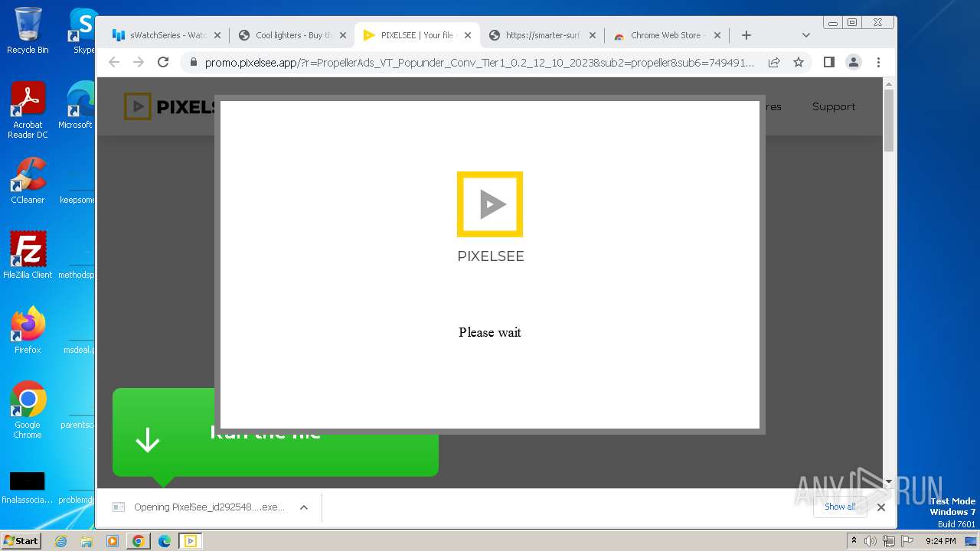
Task: Click the Pixelsee logo in the dialog
Action: (x=490, y=204)
